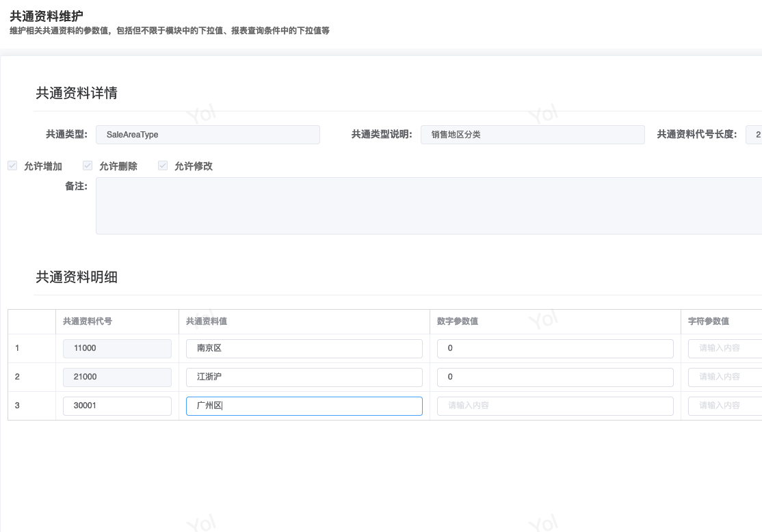Click the empty 数字参数值 input in row 3

555,405
